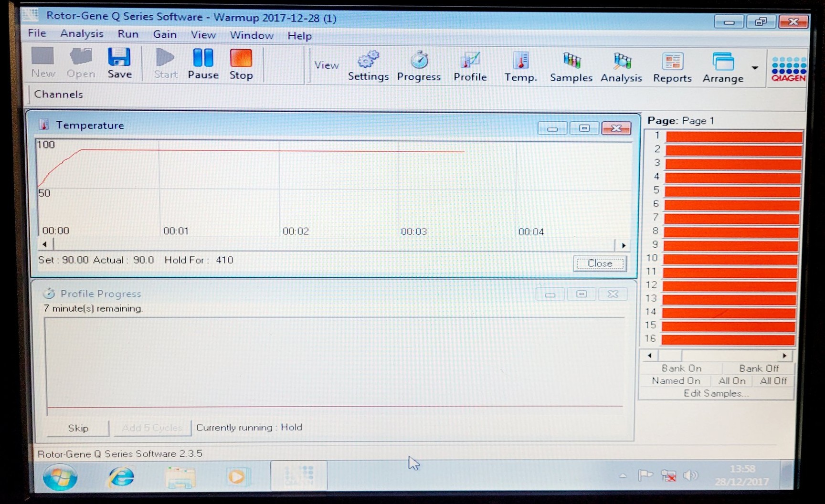This screenshot has width=825, height=504.
Task: Toggle sample 2 red swatch
Action: [733, 151]
